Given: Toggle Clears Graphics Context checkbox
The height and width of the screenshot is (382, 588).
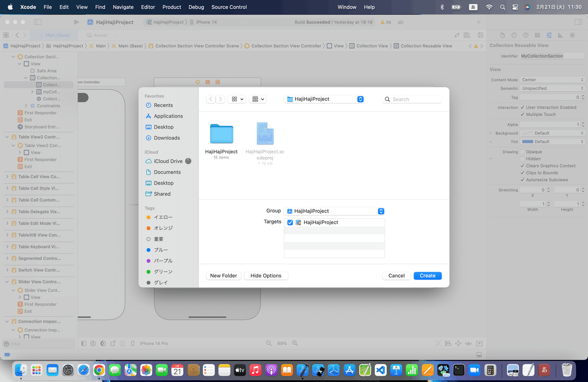Looking at the screenshot, I should 522,166.
